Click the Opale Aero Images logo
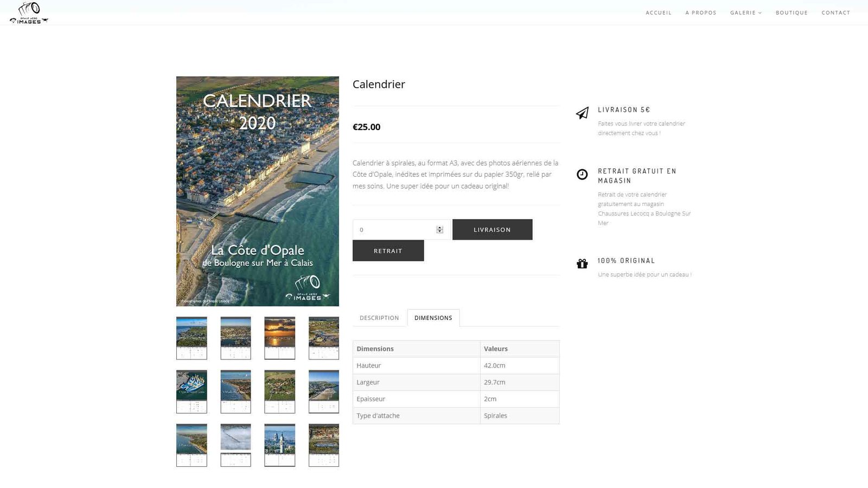The height and width of the screenshot is (488, 868). coord(29,13)
